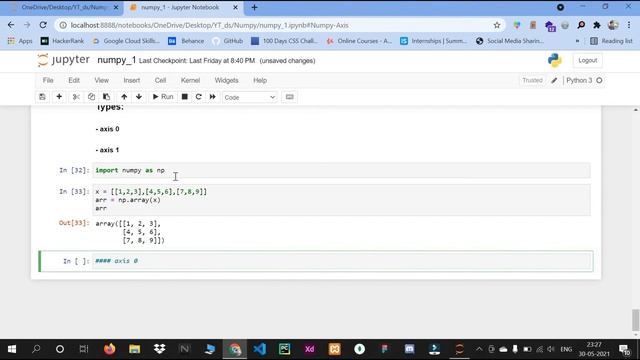Run the selected cell
Screen dimensions: 640x360
tap(163, 97)
